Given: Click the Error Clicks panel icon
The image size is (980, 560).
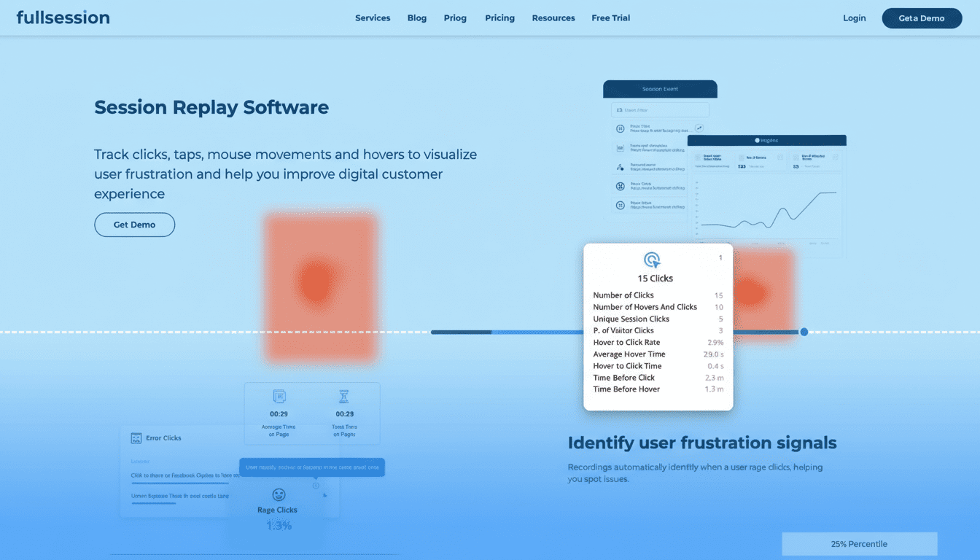Looking at the screenshot, I should pos(136,438).
